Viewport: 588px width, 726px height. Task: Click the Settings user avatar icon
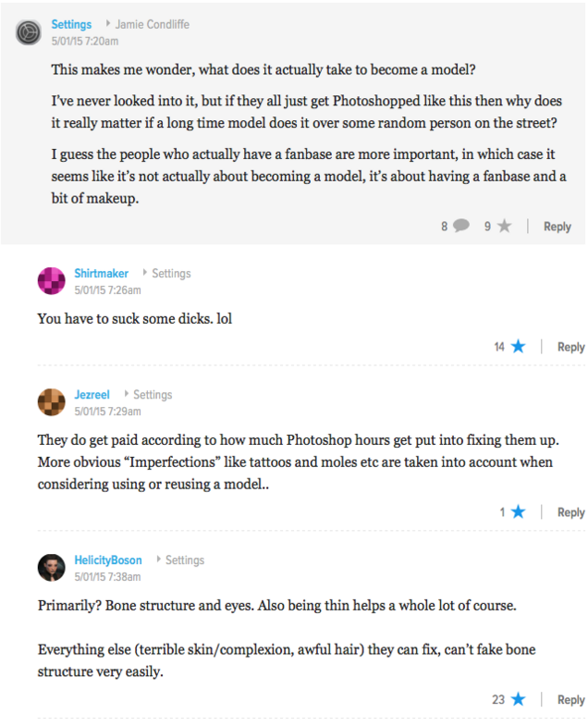[x=29, y=31]
